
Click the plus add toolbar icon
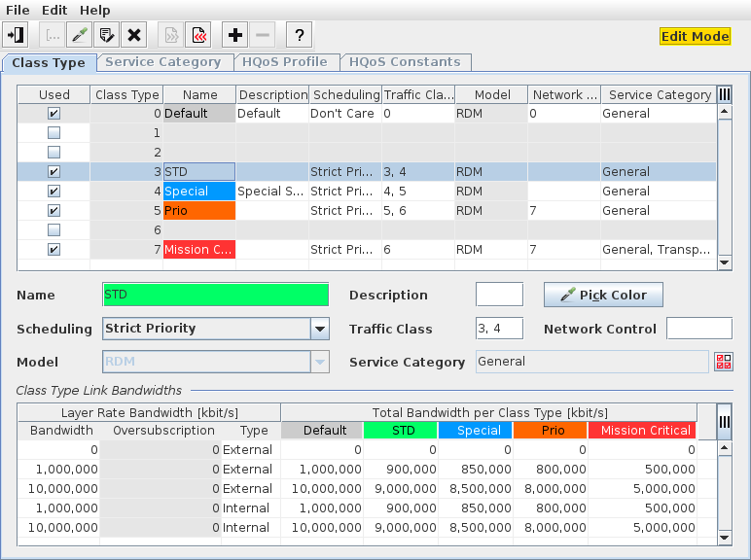coord(235,36)
